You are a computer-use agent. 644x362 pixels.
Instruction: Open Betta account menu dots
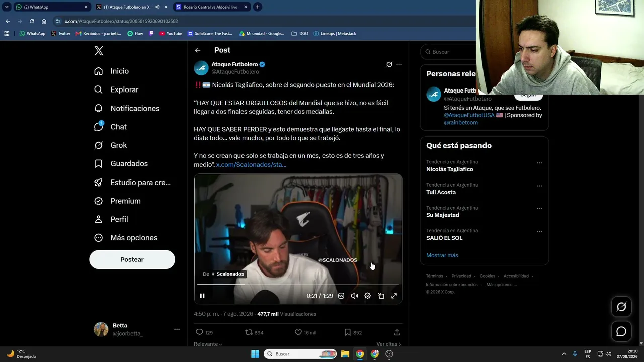click(x=177, y=329)
